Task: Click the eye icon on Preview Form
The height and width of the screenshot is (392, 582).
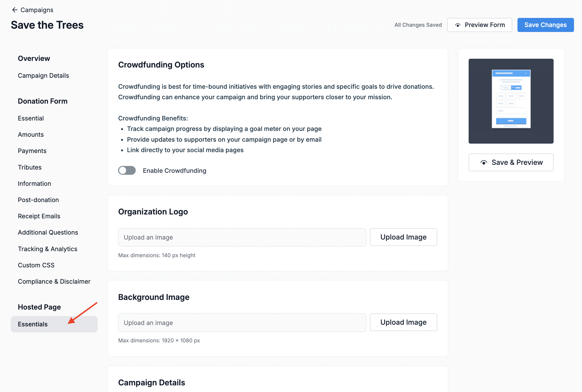Action: 458,25
